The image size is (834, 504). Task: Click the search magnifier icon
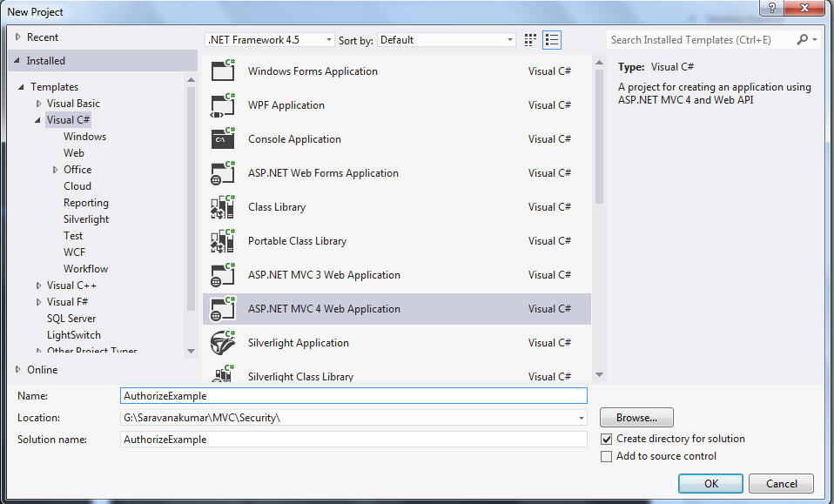(x=802, y=39)
